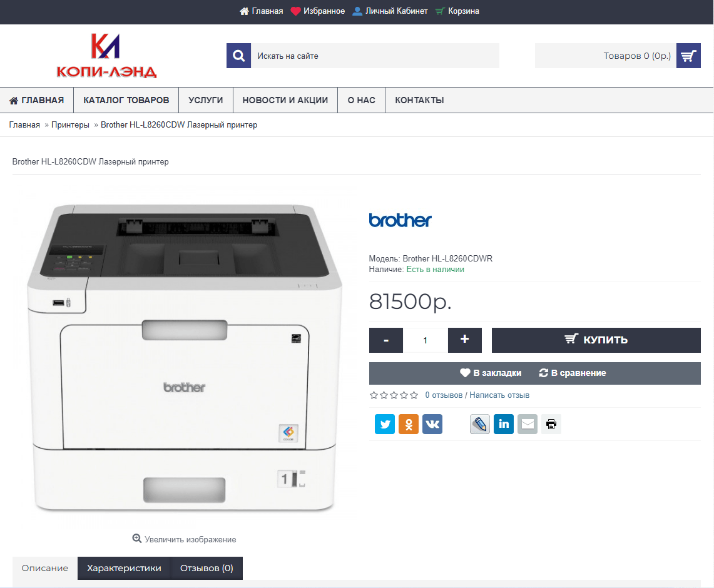
Task: Switch to Характеристики tab
Action: [124, 568]
